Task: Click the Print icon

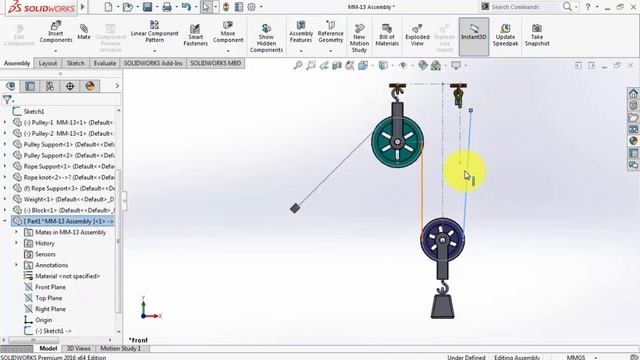Action: coord(167,7)
